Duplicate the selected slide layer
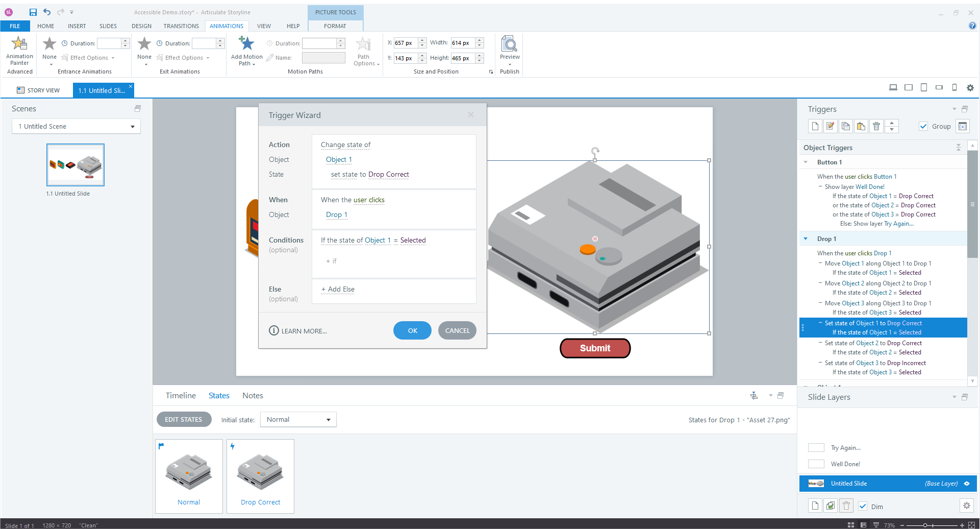 pyautogui.click(x=831, y=506)
